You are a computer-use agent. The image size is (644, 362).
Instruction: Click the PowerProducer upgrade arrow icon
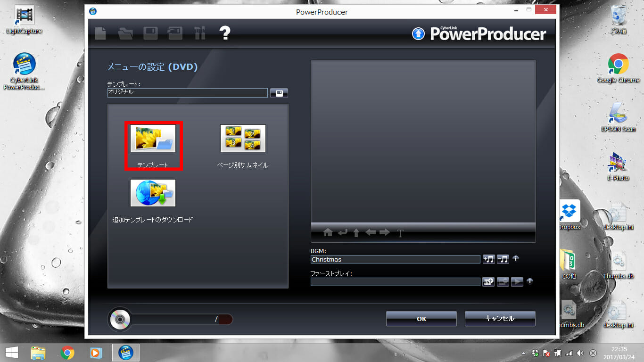point(418,34)
